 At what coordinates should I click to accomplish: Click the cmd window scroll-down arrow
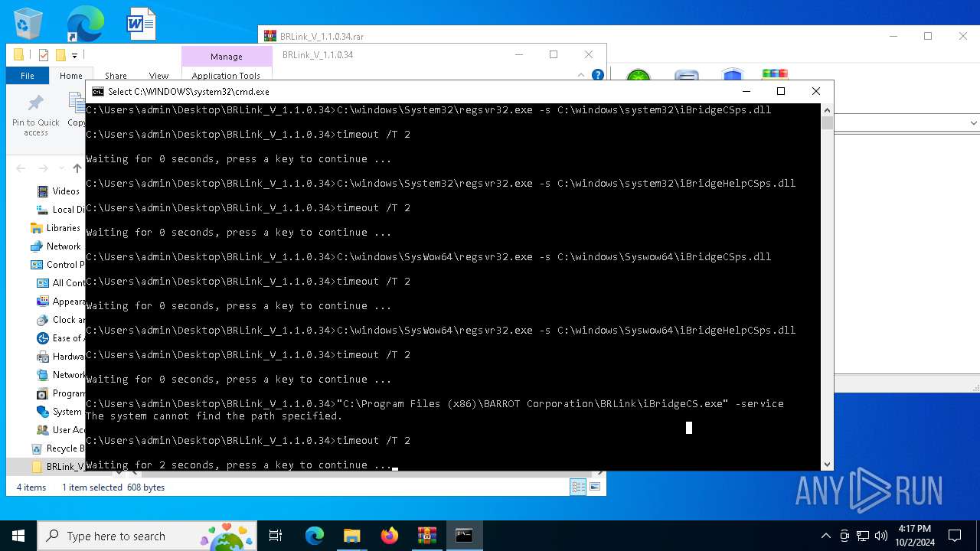click(827, 465)
